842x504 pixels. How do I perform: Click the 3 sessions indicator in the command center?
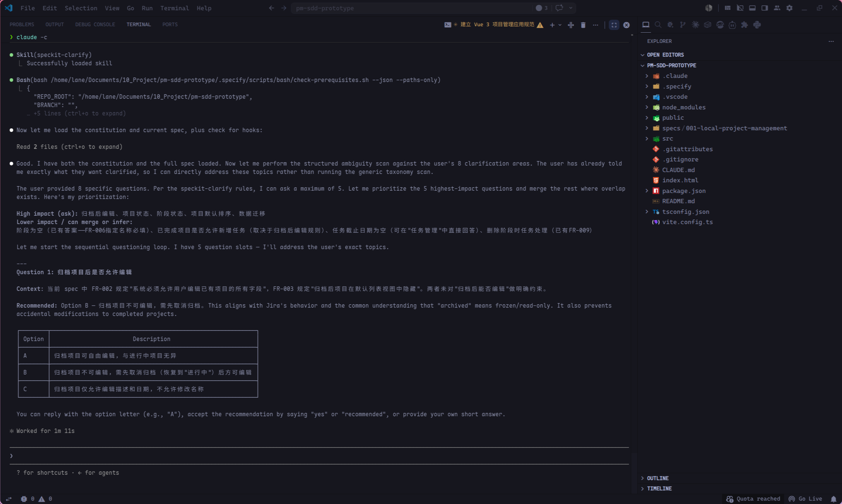click(542, 8)
